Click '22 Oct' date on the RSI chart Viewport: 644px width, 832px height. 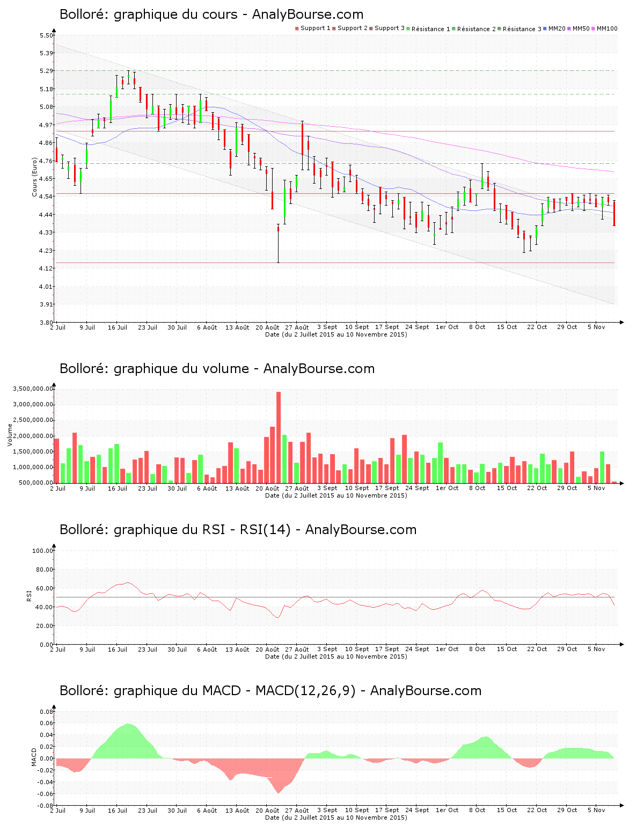(537, 649)
